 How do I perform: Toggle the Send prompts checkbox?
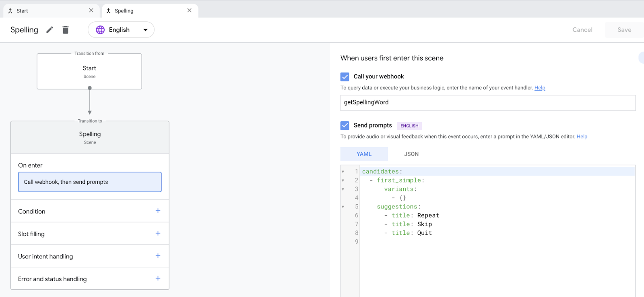(x=345, y=125)
